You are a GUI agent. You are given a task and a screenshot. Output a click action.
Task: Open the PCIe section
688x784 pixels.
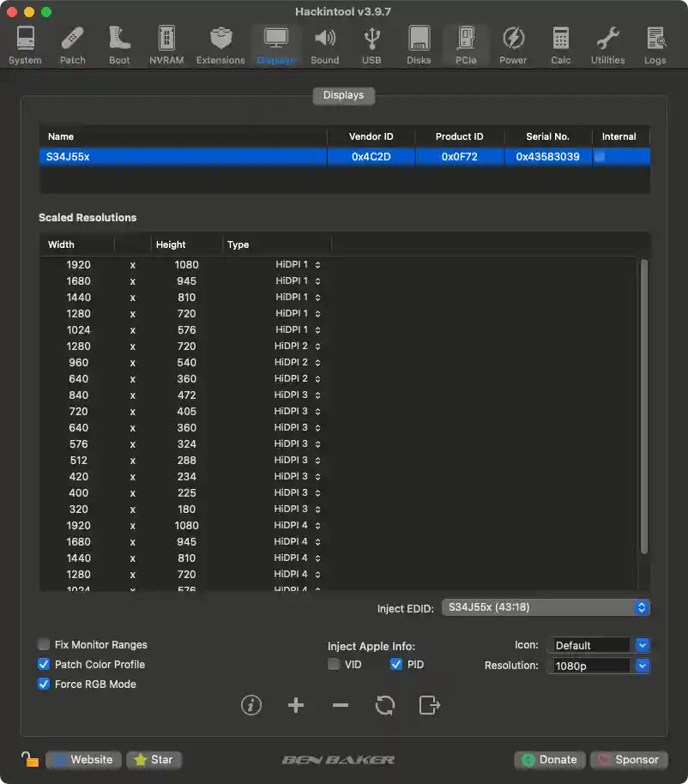click(x=465, y=44)
